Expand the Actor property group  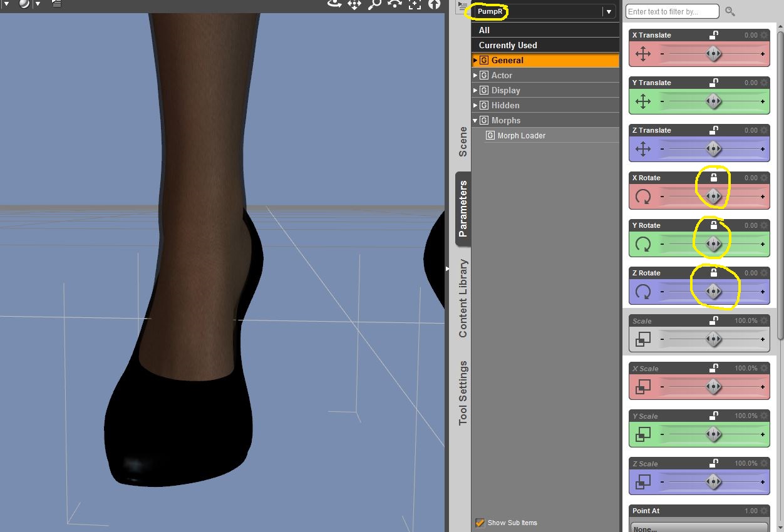(475, 75)
